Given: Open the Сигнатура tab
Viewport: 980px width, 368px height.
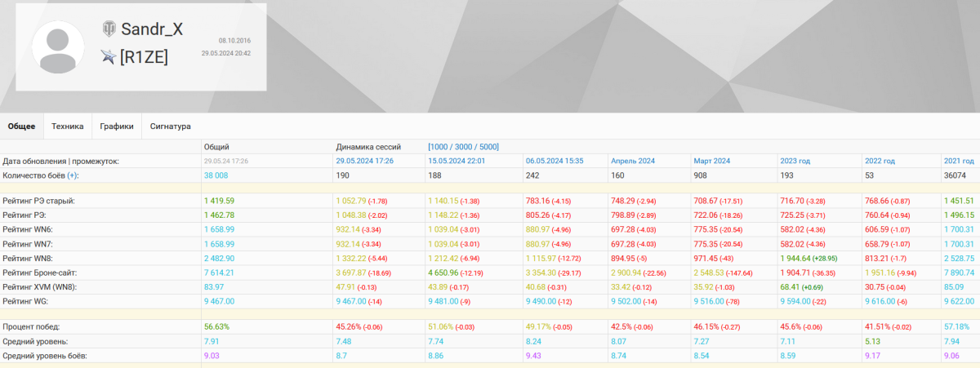Looking at the screenshot, I should 170,126.
